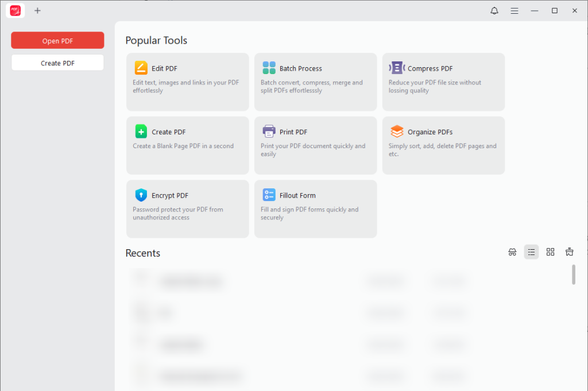
Task: Open the Edit PDF tool title
Action: pos(164,68)
